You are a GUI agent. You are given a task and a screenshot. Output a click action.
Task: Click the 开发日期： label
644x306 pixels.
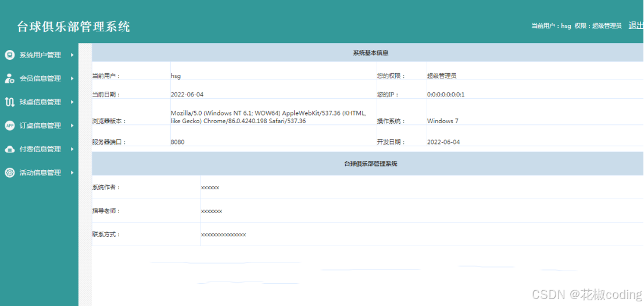(x=391, y=142)
